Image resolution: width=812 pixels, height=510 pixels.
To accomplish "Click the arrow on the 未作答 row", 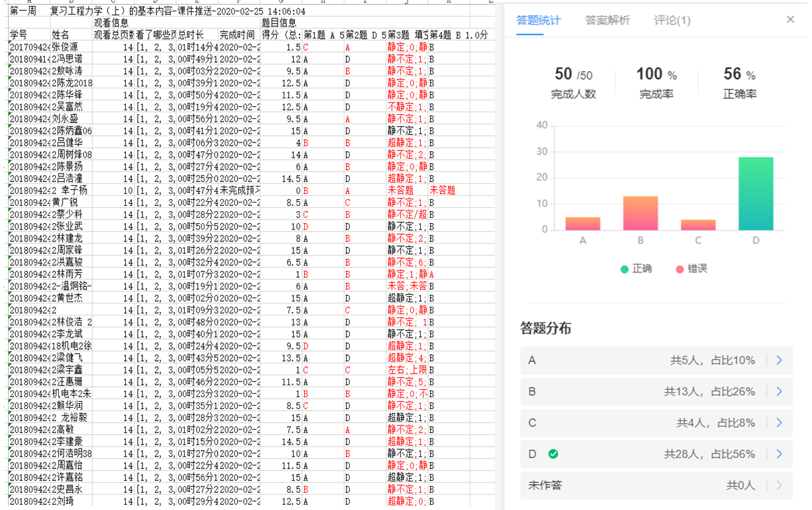I will [x=779, y=486].
